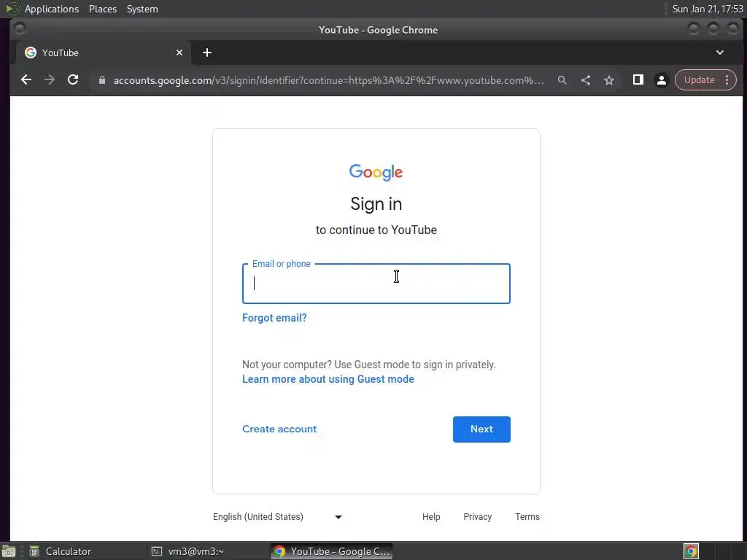Open the Chrome three-dot menu
The image size is (747, 560).
click(x=727, y=80)
